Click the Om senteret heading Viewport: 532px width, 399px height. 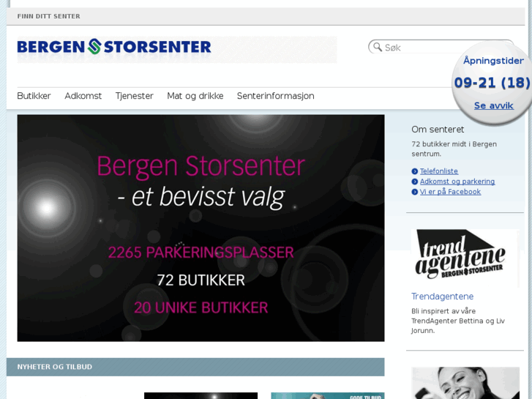coord(438,130)
